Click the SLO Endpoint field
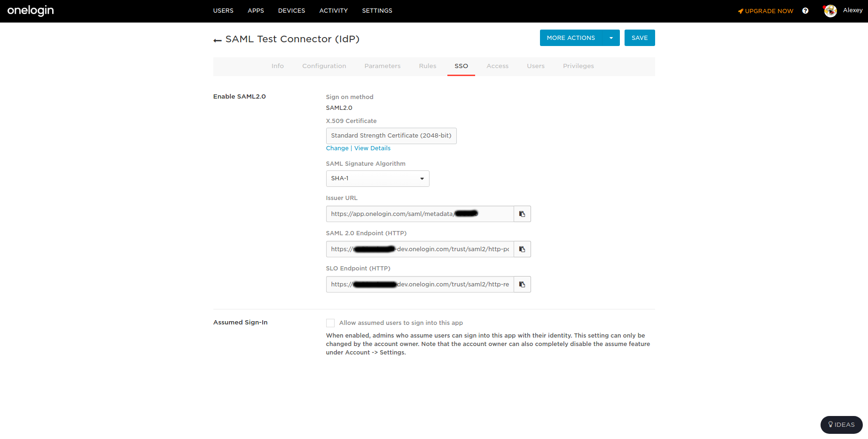Image resolution: width=868 pixels, height=439 pixels. pyautogui.click(x=420, y=285)
